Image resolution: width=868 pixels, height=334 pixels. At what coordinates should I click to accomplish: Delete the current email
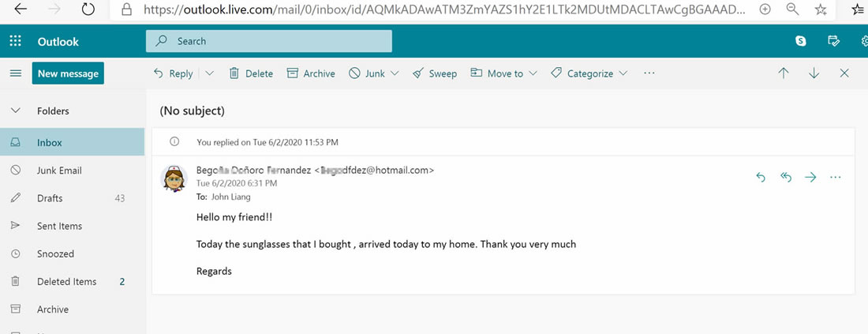251,73
